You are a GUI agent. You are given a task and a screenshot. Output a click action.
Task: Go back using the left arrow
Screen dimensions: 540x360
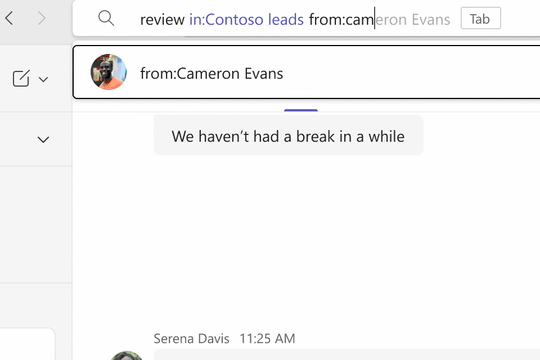(x=9, y=18)
